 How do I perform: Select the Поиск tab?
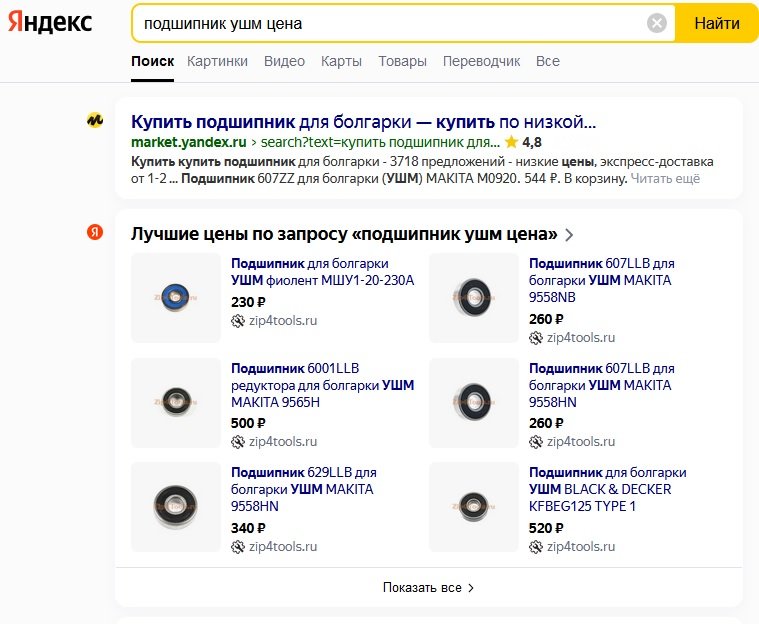152,61
